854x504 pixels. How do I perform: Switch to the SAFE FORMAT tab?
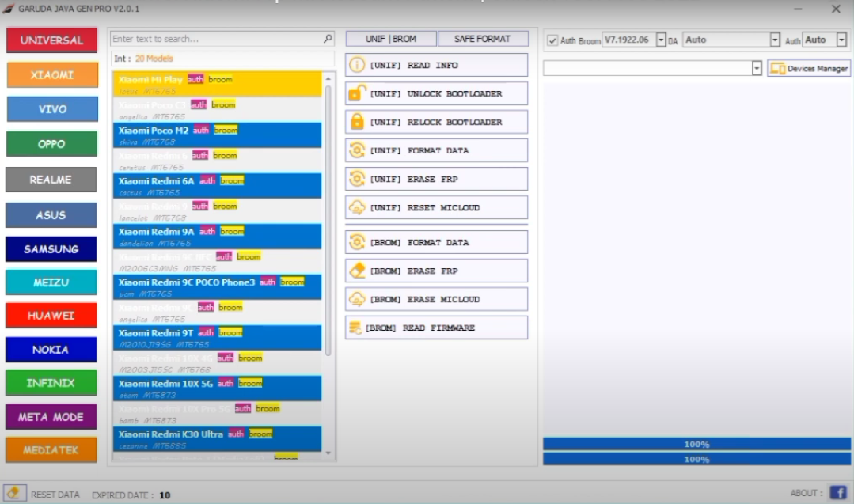[x=483, y=39]
